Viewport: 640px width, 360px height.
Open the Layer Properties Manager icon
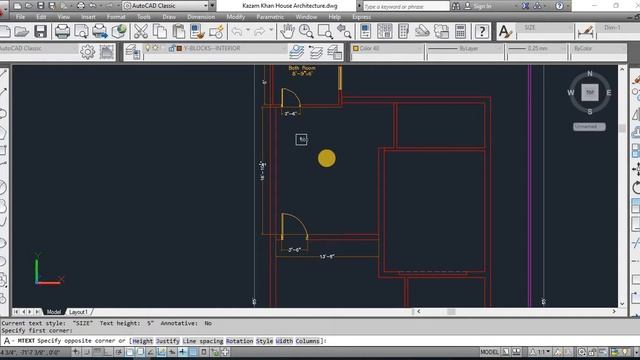[x=133, y=52]
